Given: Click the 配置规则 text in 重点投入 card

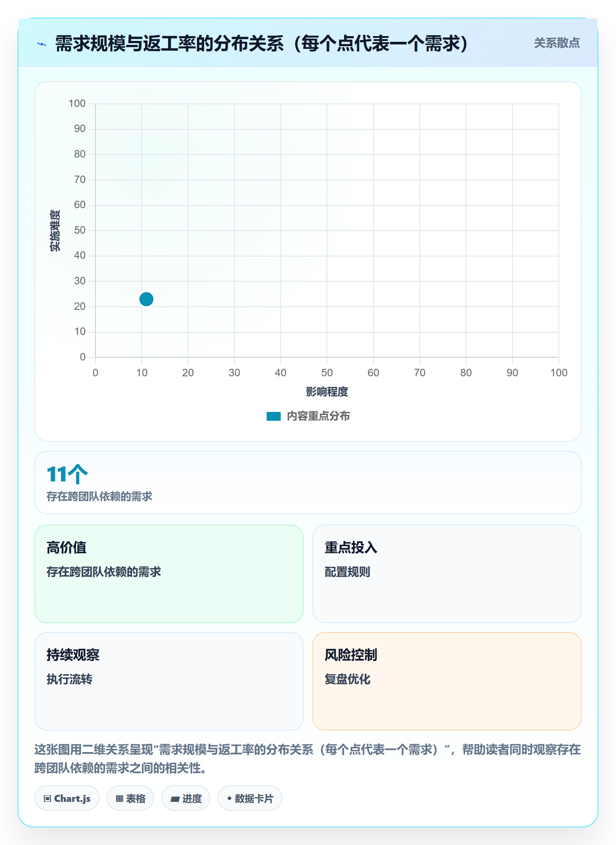Looking at the screenshot, I should (x=348, y=572).
